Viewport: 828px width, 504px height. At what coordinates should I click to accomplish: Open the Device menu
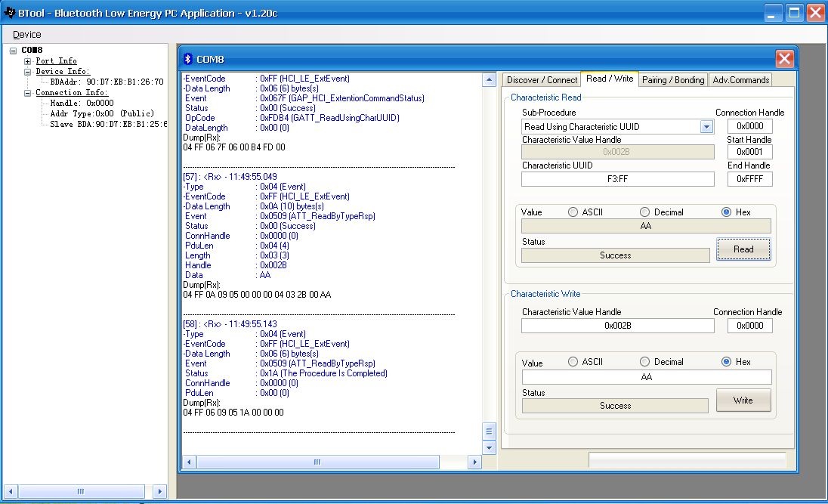27,34
